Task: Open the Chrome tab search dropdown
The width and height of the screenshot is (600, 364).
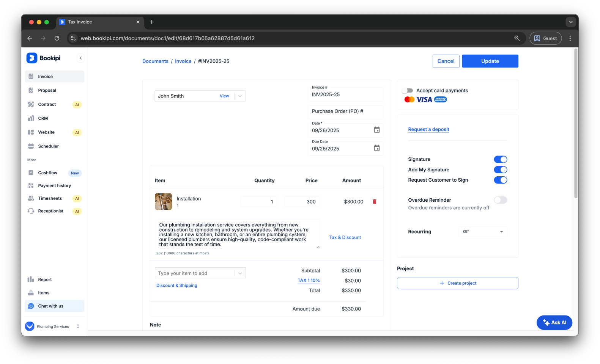Action: [571, 22]
